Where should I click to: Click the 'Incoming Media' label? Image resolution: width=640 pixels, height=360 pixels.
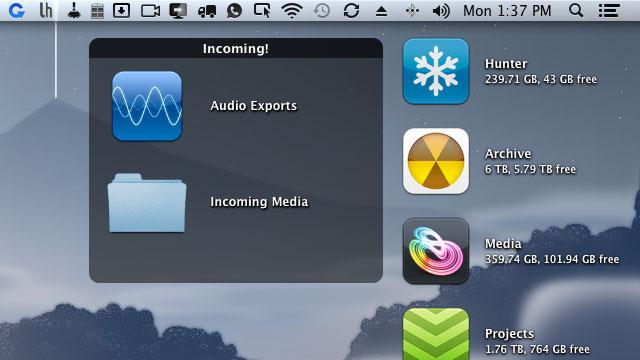(259, 202)
